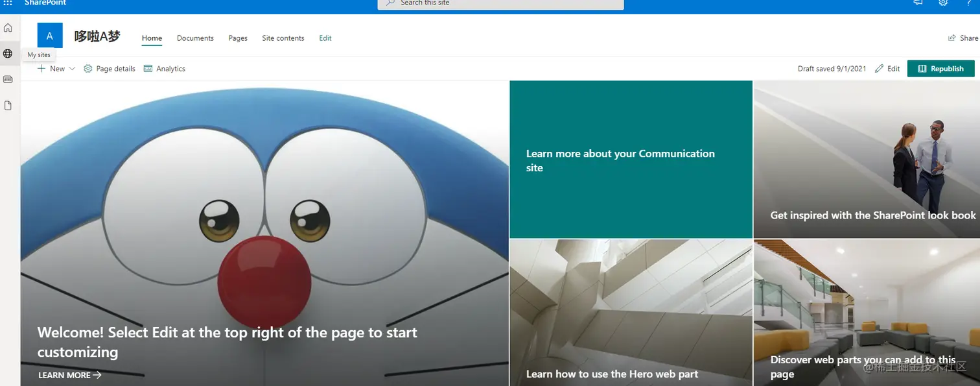
Task: Click the Edit link in site navigation
Action: click(325, 38)
